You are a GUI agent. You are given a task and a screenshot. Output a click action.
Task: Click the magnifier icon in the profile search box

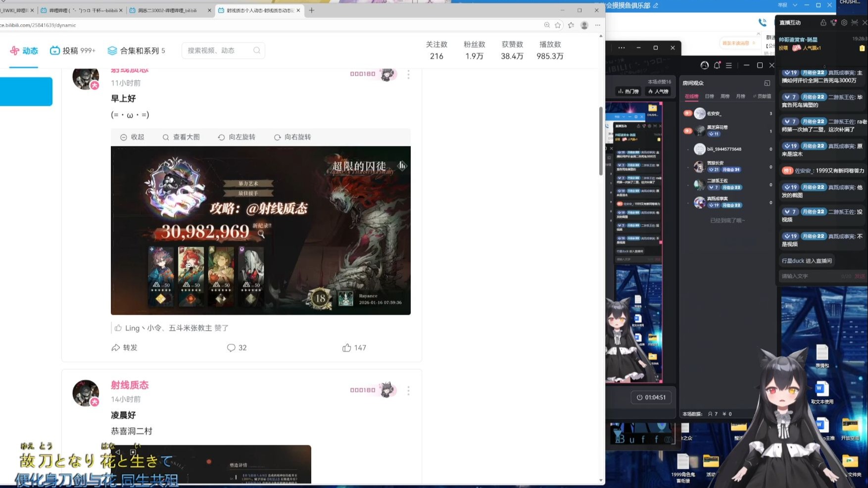point(257,50)
